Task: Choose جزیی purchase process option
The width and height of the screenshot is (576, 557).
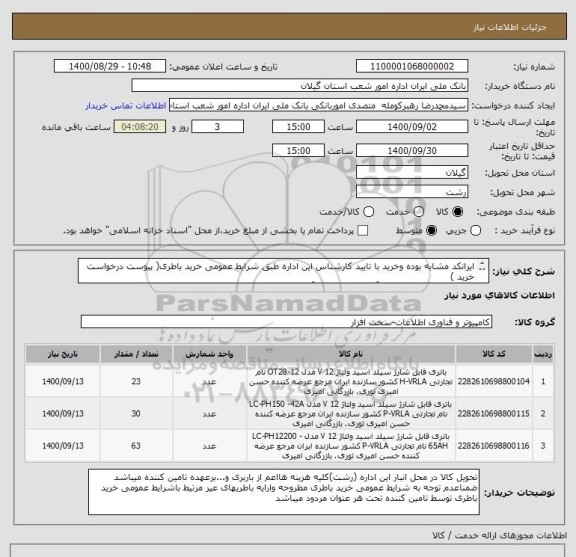Action: point(476,231)
